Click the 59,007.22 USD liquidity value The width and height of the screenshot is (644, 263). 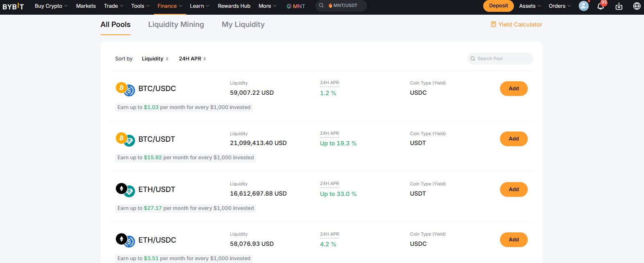[x=252, y=93]
